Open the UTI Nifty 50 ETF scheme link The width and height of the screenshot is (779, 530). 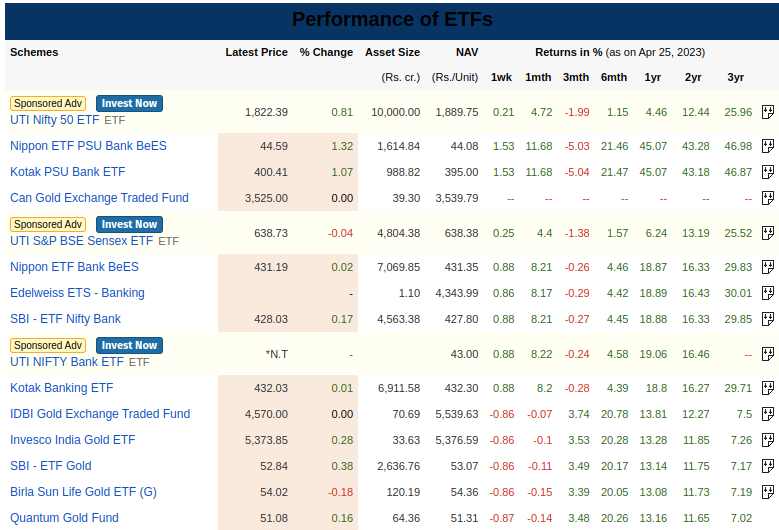tap(55, 120)
